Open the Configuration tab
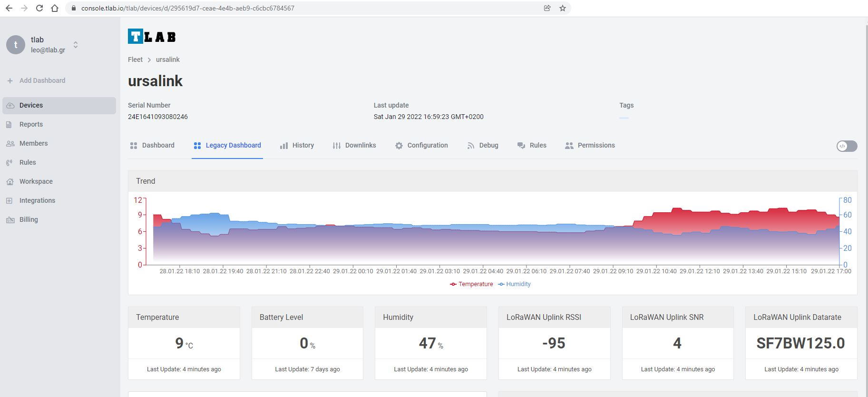The height and width of the screenshot is (397, 868). (x=421, y=145)
